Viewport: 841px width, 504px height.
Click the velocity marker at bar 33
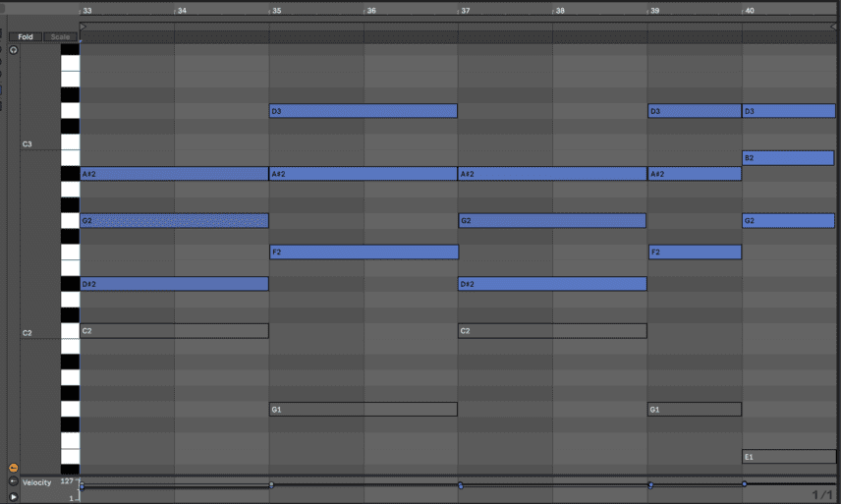[x=83, y=485]
